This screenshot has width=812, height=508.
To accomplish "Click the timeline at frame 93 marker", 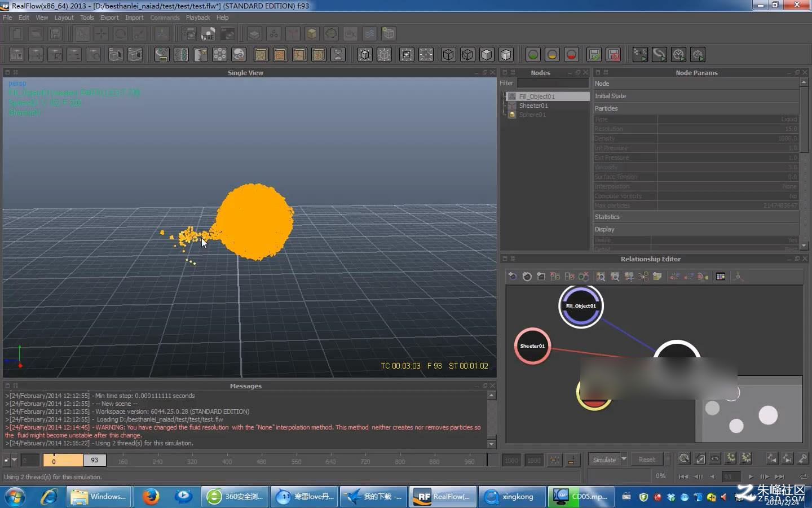I will click(x=95, y=460).
